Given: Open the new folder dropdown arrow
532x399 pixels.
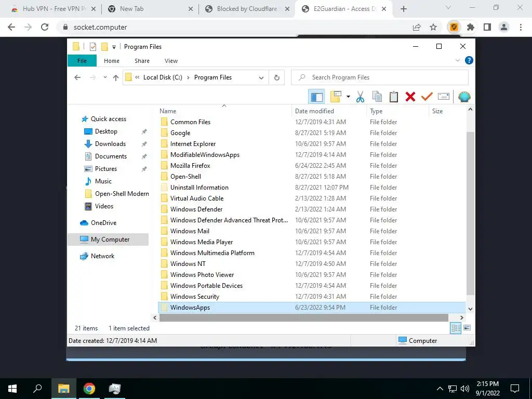Looking at the screenshot, I should [x=348, y=97].
